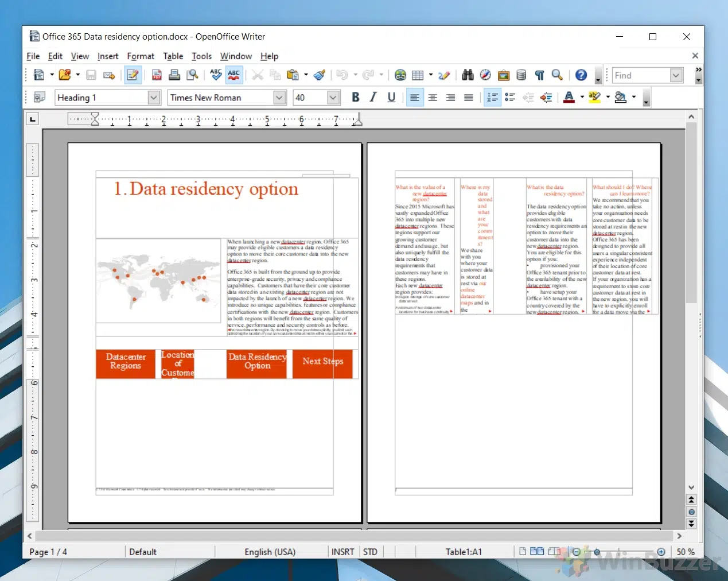Viewport: 728px width, 581px height.
Task: Toggle Underline formatting
Action: (391, 98)
